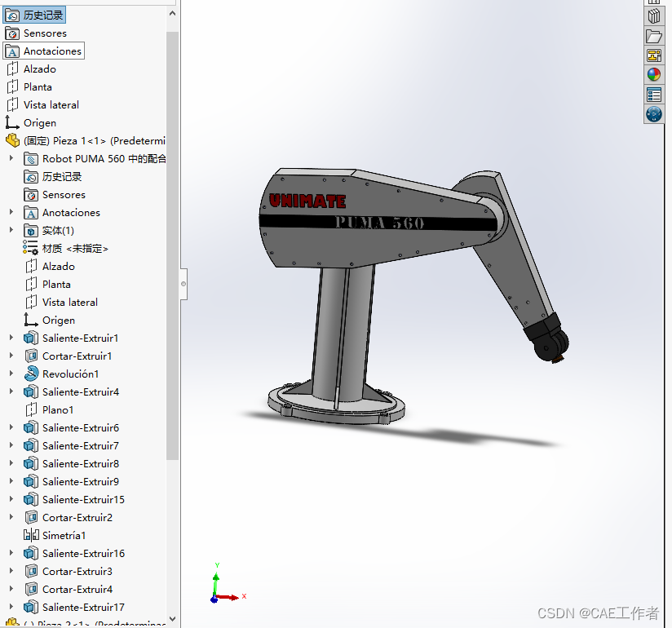Image resolution: width=672 pixels, height=628 pixels.
Task: Expand the nested Anotaciones node
Action: click(11, 212)
